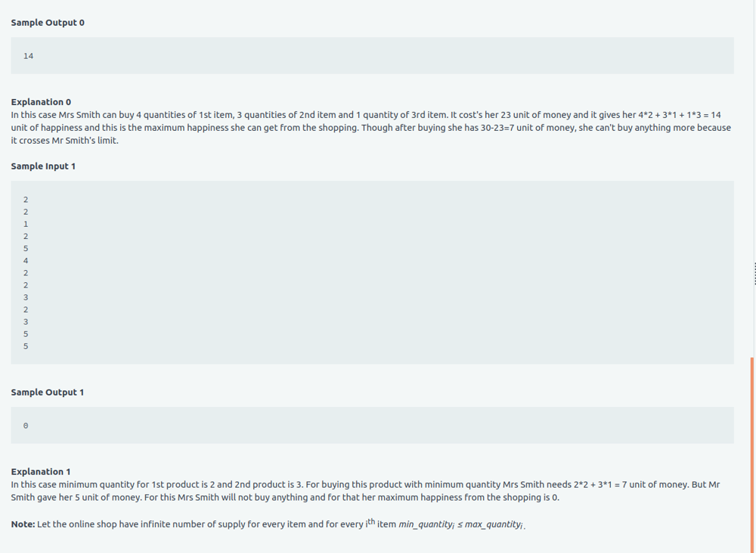The height and width of the screenshot is (553, 756).
Task: Click the italic max_quantity term
Action: coord(494,524)
